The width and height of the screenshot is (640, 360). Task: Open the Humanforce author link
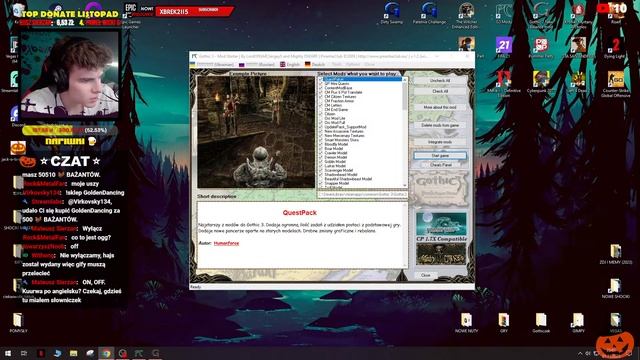(226, 243)
